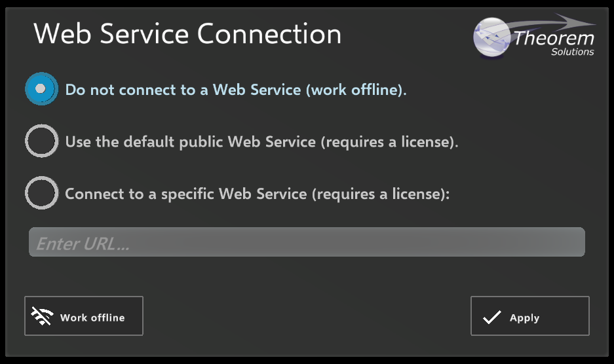
Task: Click the "Work offline" button text
Action: click(x=92, y=318)
